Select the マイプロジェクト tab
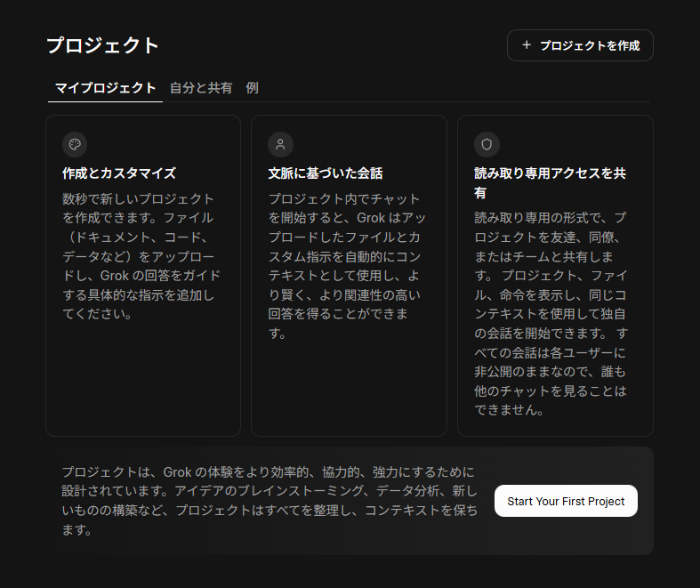 105,88
